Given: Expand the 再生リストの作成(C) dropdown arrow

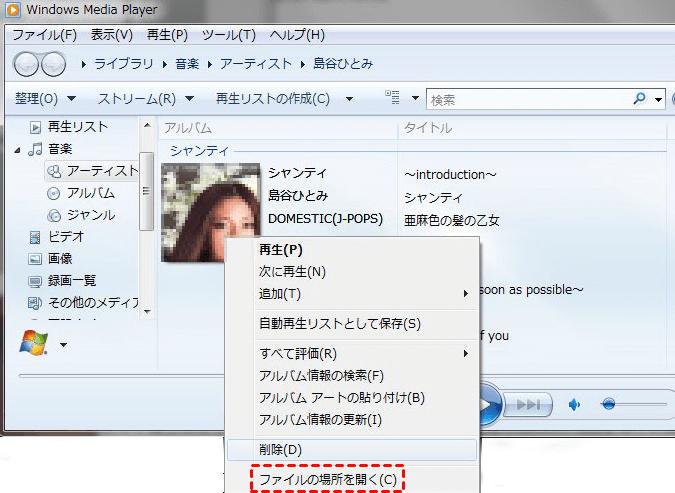Looking at the screenshot, I should point(349,99).
